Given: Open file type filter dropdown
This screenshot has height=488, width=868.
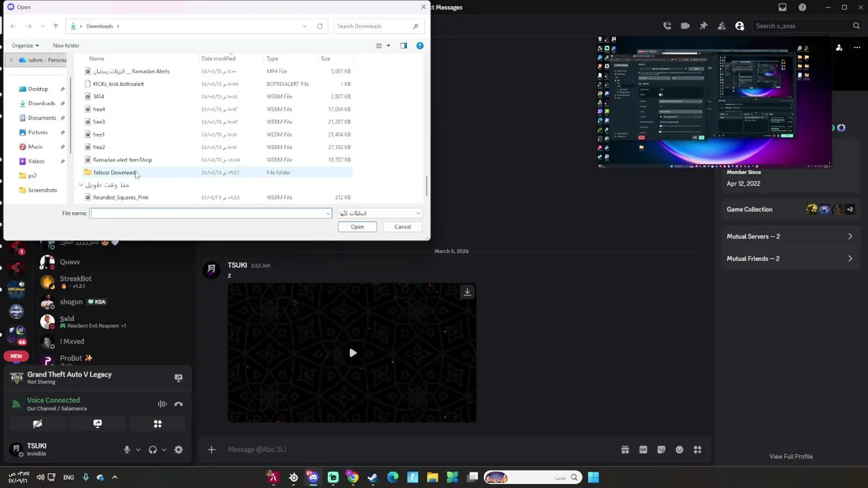Looking at the screenshot, I should click(x=380, y=213).
